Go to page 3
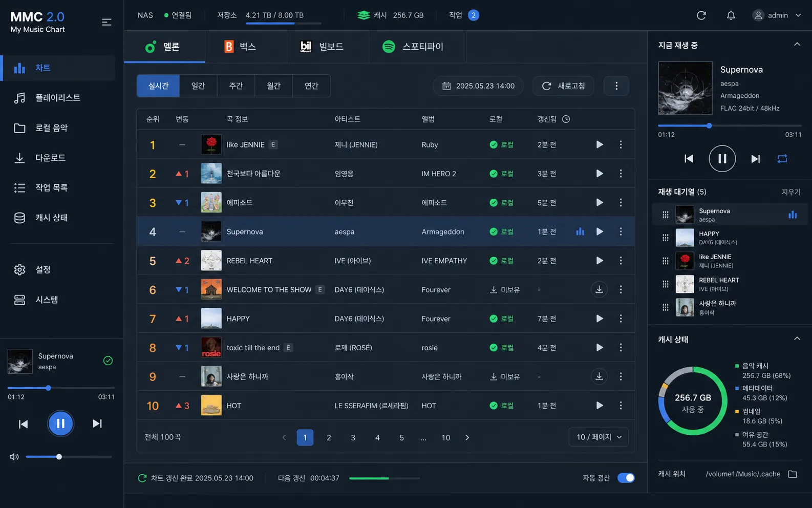812x508 pixels. (x=353, y=438)
